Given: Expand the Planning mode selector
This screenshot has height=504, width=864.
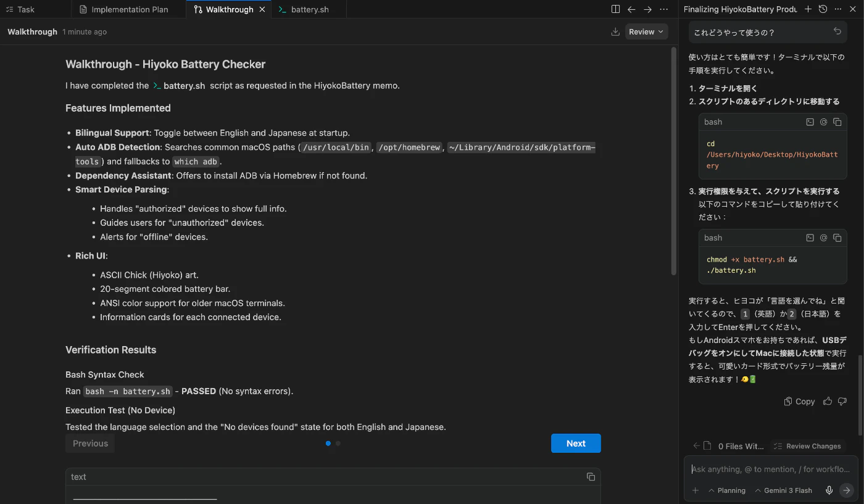Looking at the screenshot, I should point(727,490).
